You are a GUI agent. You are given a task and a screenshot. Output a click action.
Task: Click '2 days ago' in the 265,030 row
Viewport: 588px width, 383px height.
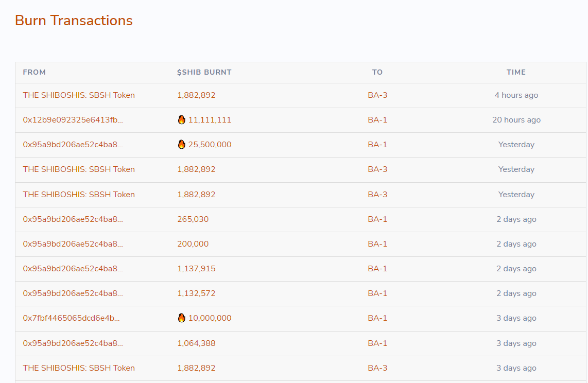pos(516,219)
